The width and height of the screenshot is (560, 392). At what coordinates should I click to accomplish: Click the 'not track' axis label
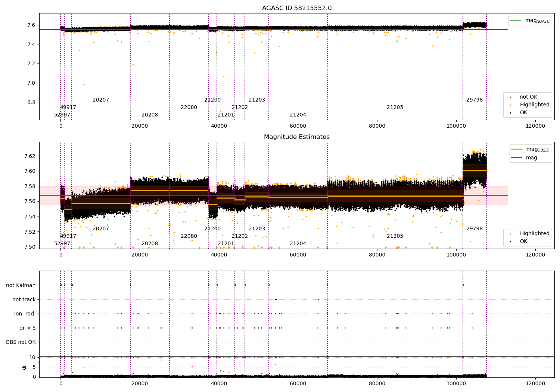[x=24, y=300]
